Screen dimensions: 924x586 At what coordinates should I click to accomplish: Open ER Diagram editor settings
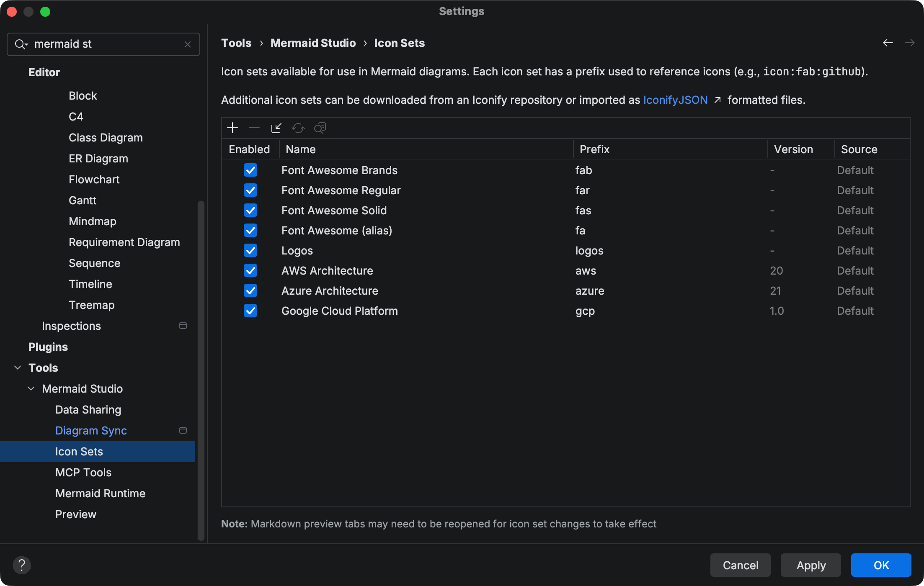coord(98,158)
